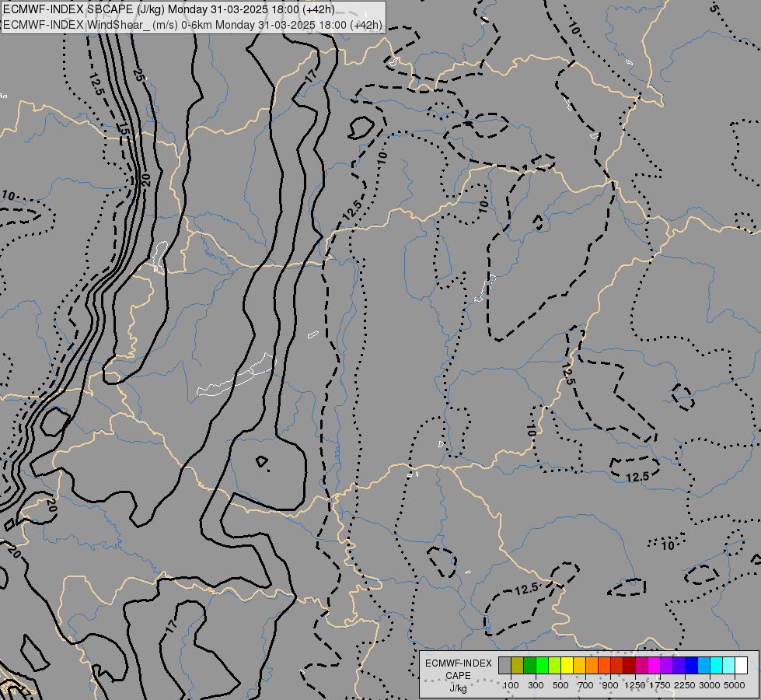
Task: Click the legend value 900
Action: coord(610,685)
